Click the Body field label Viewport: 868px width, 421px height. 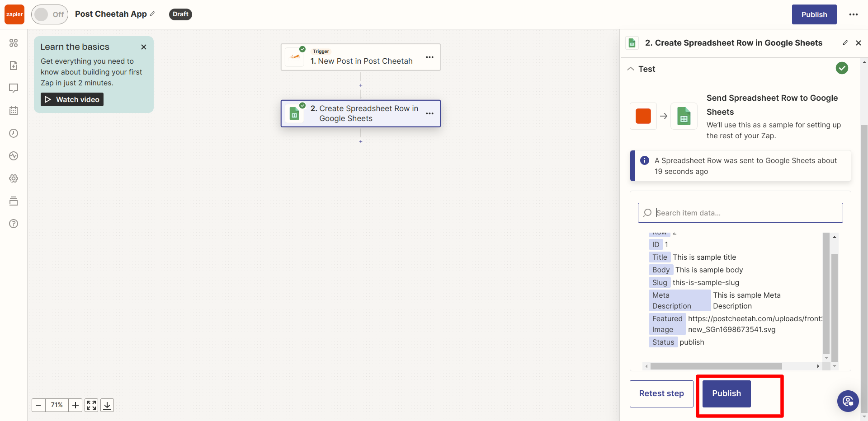pos(661,270)
